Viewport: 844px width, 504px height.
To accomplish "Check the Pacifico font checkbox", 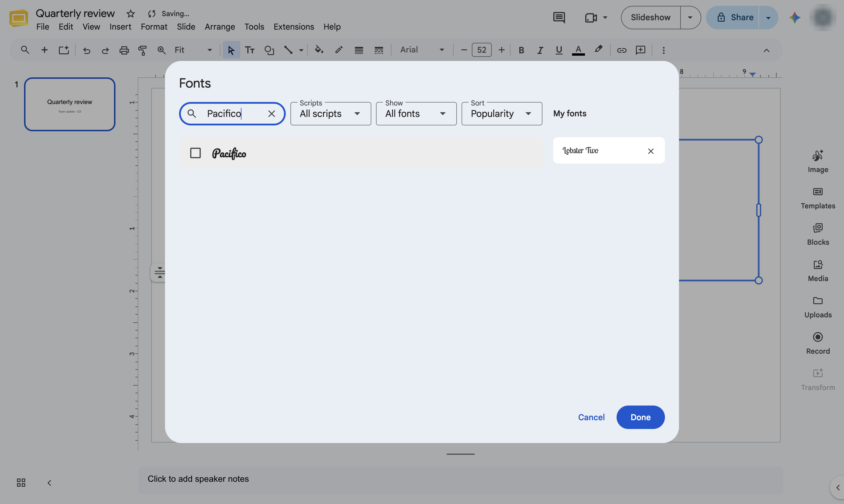I will coord(195,153).
